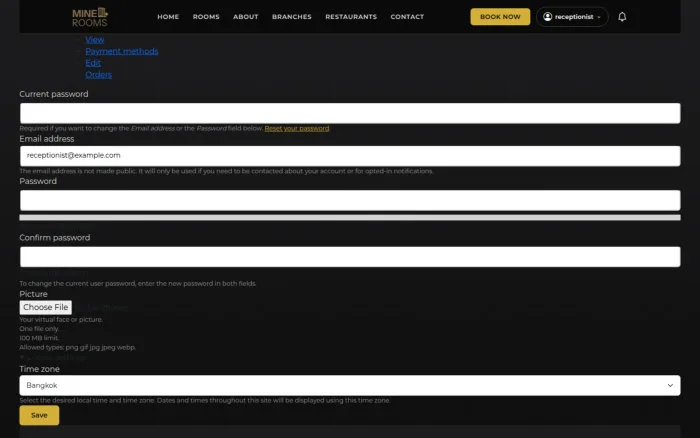
Task: Go to HOME in navigation
Action: [x=168, y=17]
